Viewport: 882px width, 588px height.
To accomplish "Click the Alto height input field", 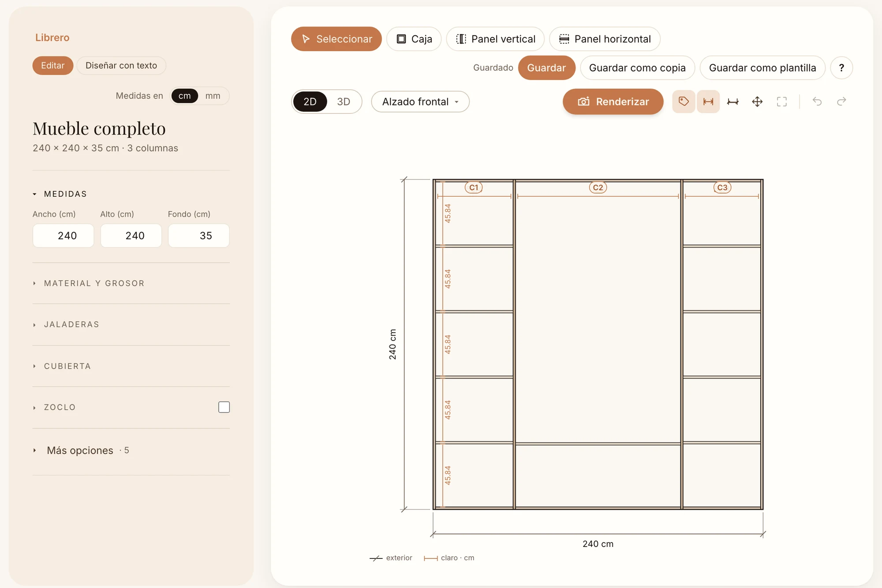I will pos(131,236).
